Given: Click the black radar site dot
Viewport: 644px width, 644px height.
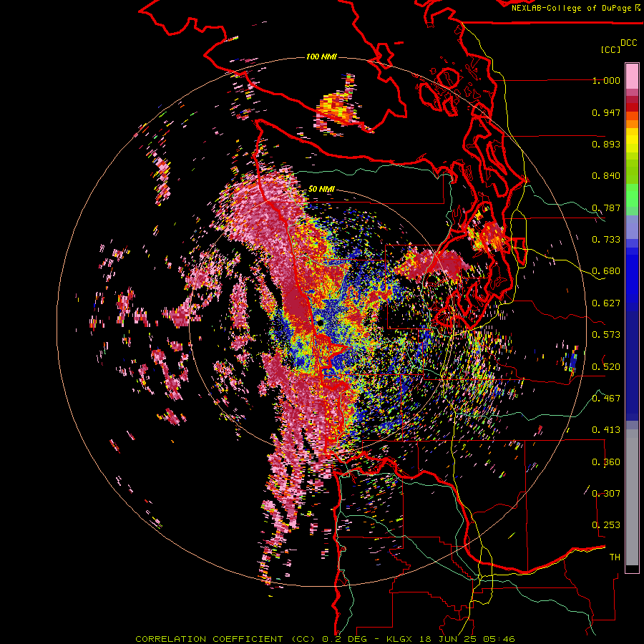Looking at the screenshot, I should pyautogui.click(x=320, y=323).
